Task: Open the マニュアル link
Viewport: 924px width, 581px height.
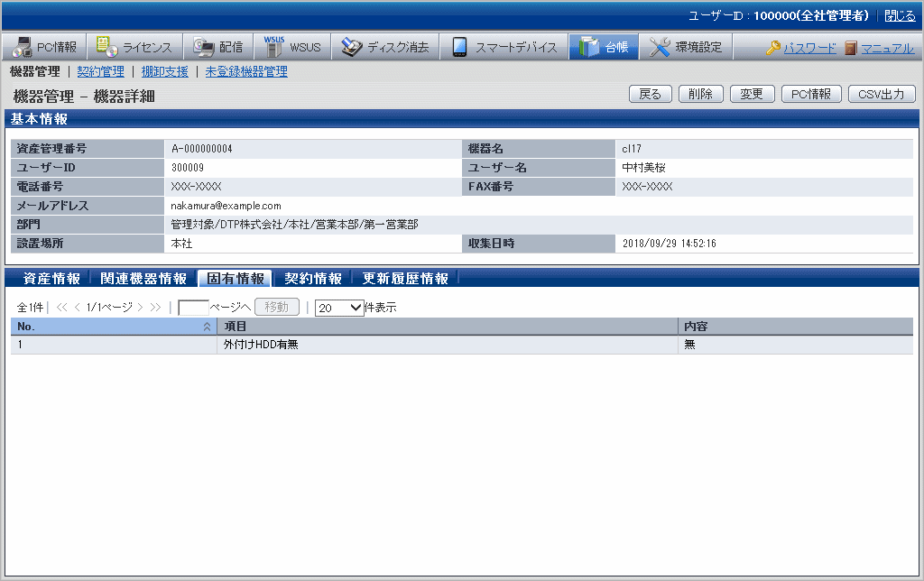Action: click(888, 49)
